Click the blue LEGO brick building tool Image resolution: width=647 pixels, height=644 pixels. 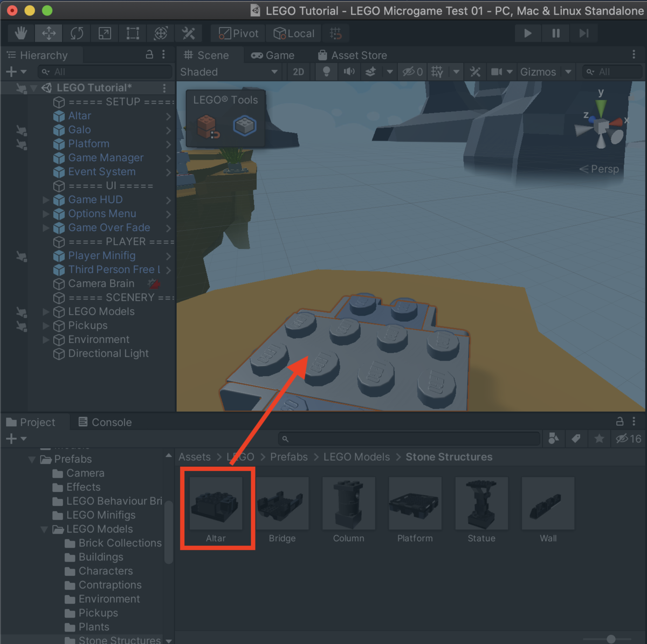(244, 126)
